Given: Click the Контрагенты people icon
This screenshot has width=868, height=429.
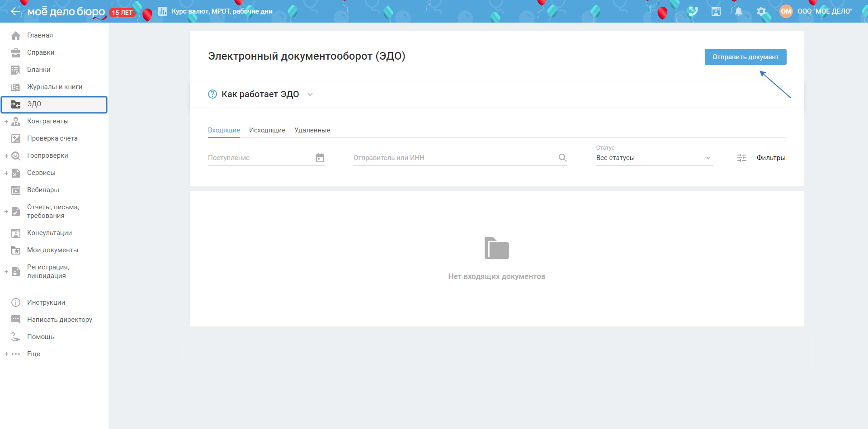Looking at the screenshot, I should 16,121.
